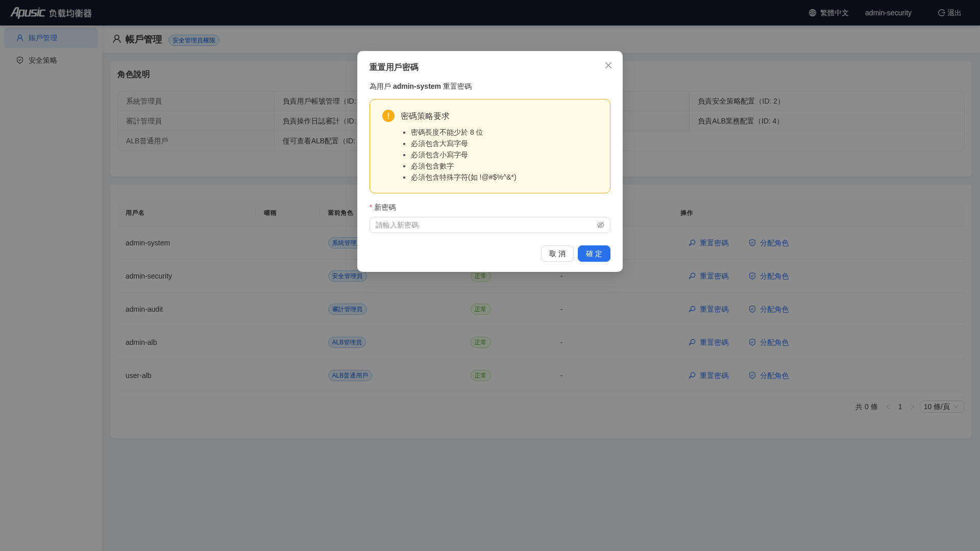Click 重置密碼 for admin-security
980x551 pixels.
pos(708,276)
